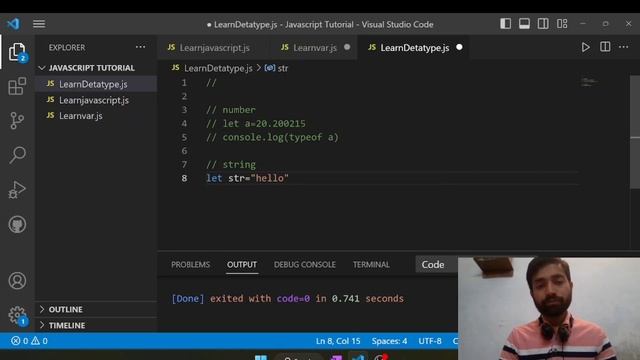Click Ln 8, Col 15 status item
Screen dimensions: 640x360
pyautogui.click(x=338, y=341)
